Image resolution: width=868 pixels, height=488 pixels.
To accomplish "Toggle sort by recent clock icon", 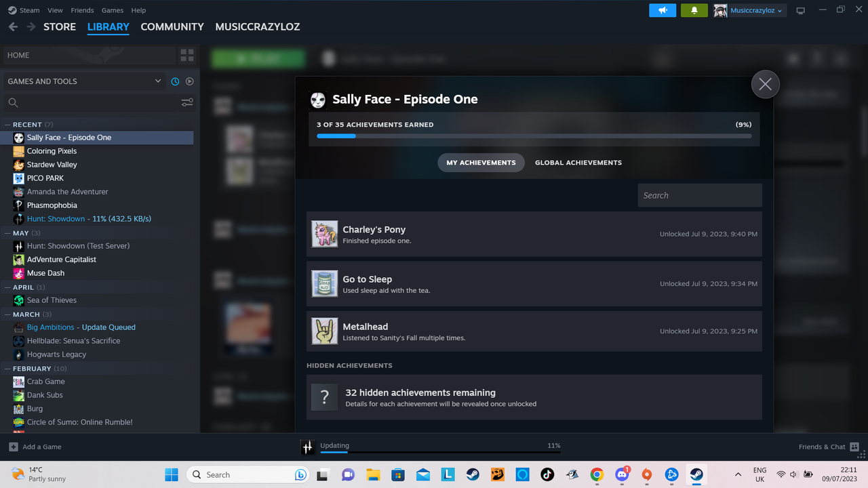I will click(175, 81).
